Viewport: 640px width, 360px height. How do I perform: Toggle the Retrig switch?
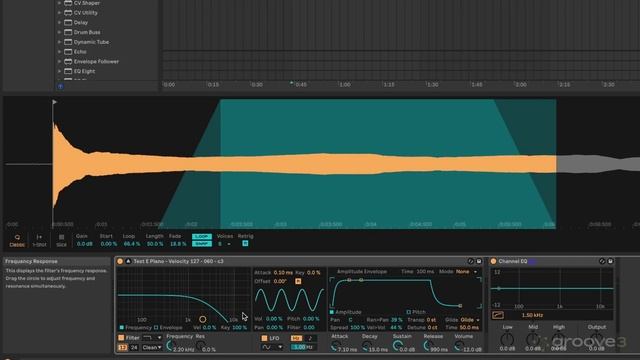click(245, 244)
